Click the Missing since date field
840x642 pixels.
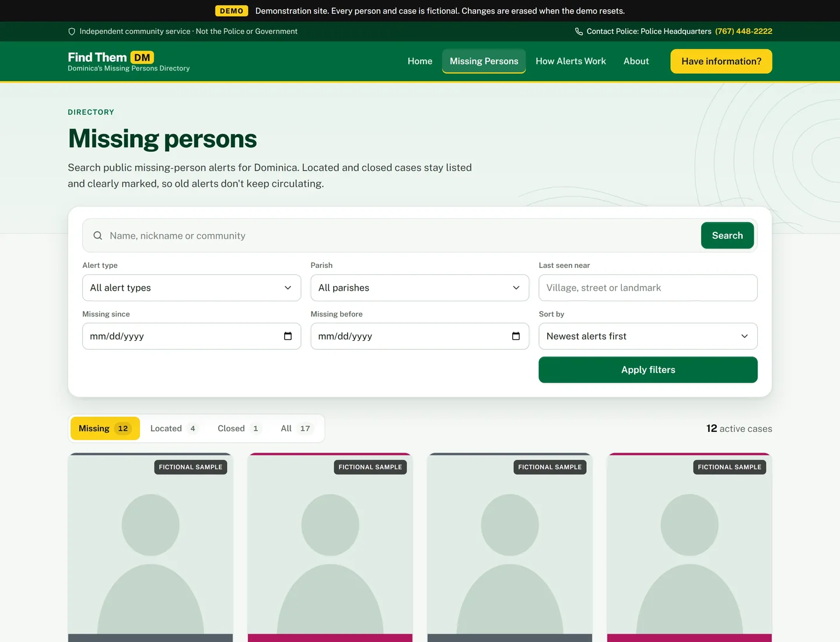pyautogui.click(x=192, y=336)
